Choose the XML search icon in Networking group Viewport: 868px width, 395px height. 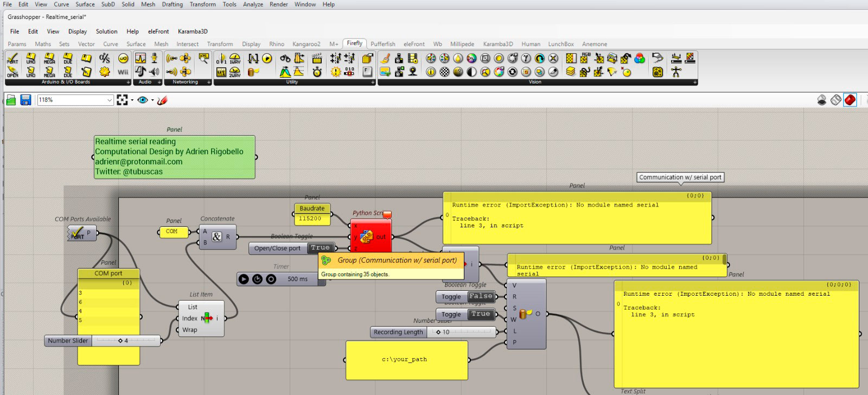point(204,59)
